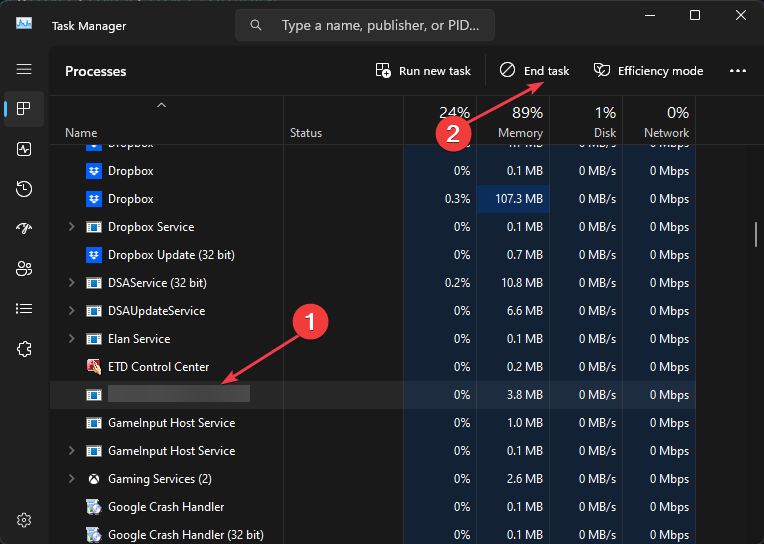Click the Task Manager app icon

coord(24,23)
